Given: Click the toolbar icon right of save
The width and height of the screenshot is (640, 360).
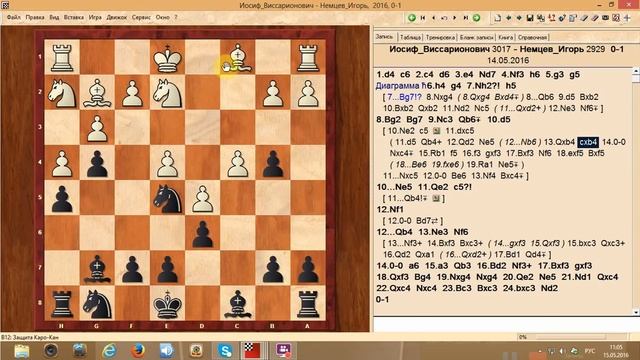Looking at the screenshot, I should 541,18.
